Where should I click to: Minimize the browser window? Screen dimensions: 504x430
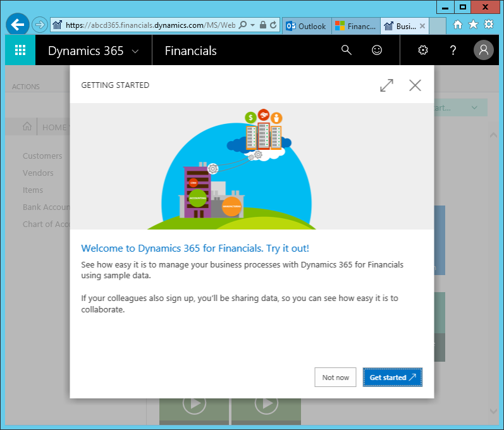pos(445,7)
